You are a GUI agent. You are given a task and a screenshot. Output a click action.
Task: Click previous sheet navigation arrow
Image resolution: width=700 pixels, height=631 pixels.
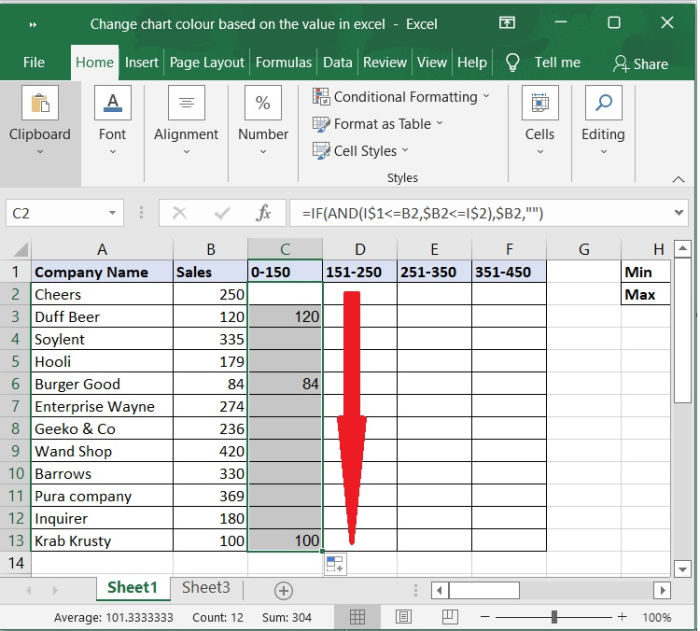point(29,590)
